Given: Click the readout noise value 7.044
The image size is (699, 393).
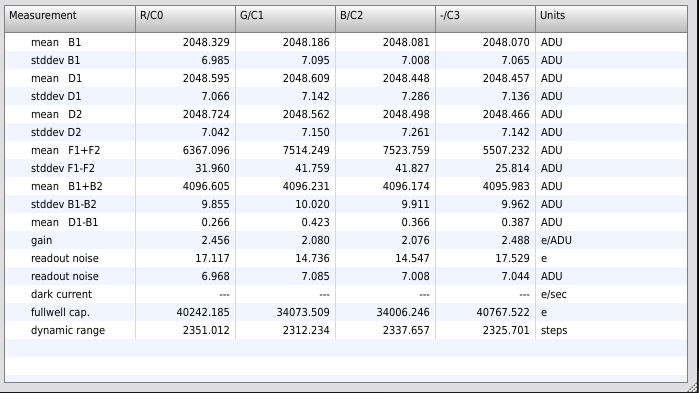Looking at the screenshot, I should pos(515,276).
